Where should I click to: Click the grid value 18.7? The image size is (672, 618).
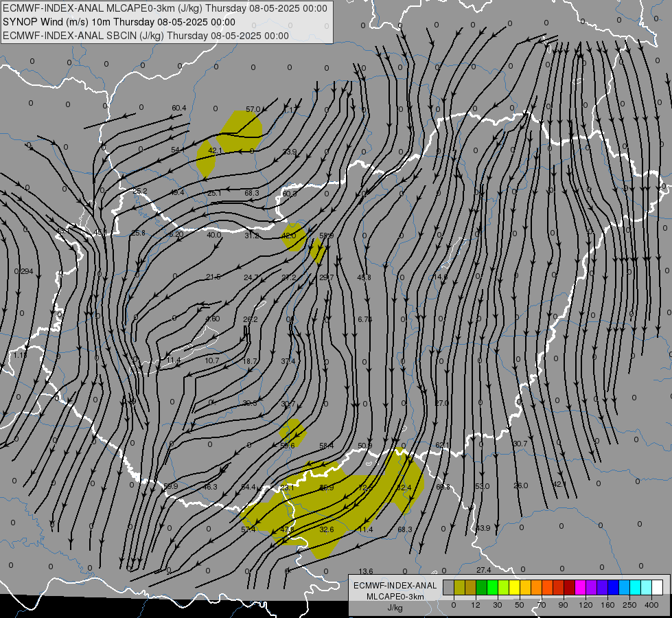(x=250, y=361)
